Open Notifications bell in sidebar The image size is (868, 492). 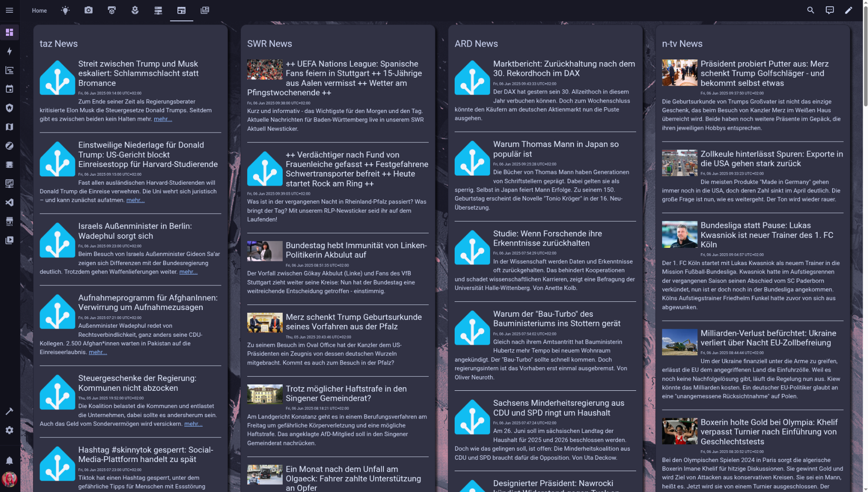tap(10, 461)
